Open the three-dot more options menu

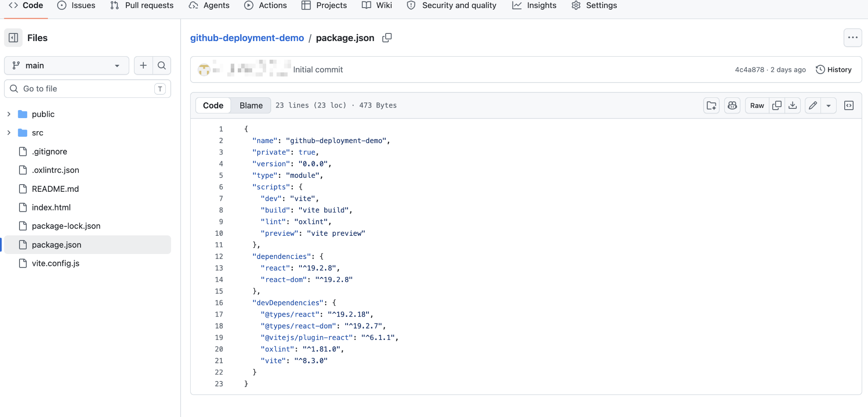coord(853,38)
